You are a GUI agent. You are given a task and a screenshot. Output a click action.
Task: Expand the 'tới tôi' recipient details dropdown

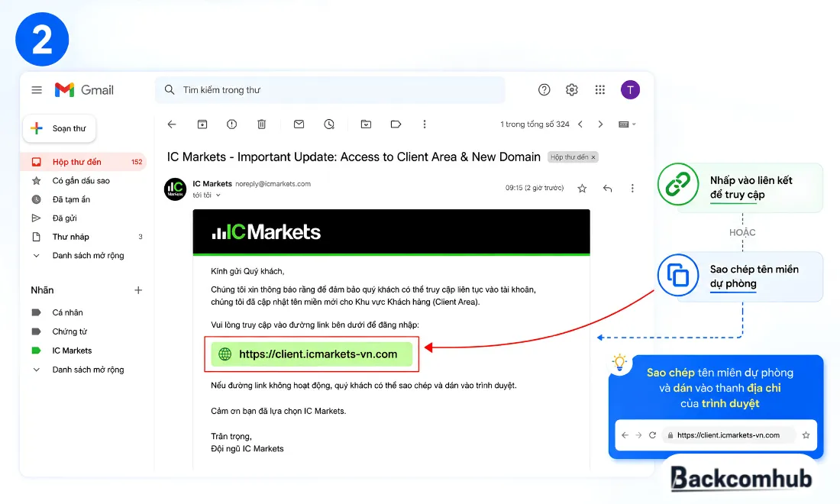[218, 195]
